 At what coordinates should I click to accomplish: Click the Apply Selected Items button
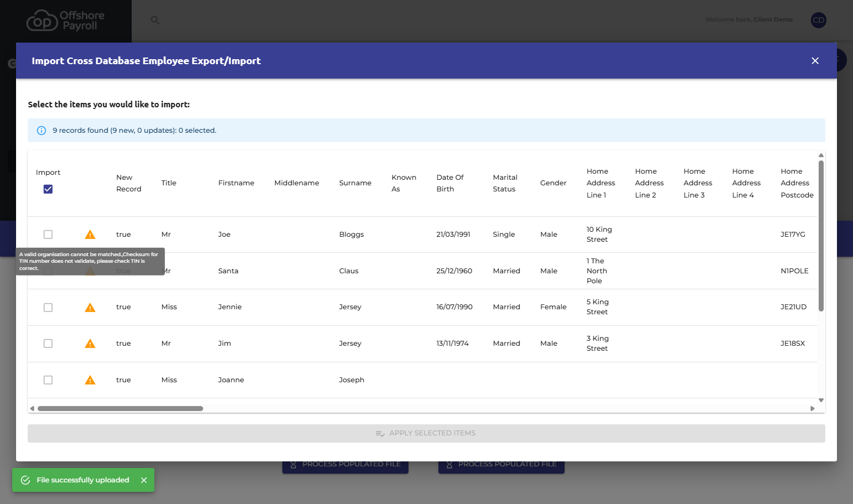pos(426,433)
